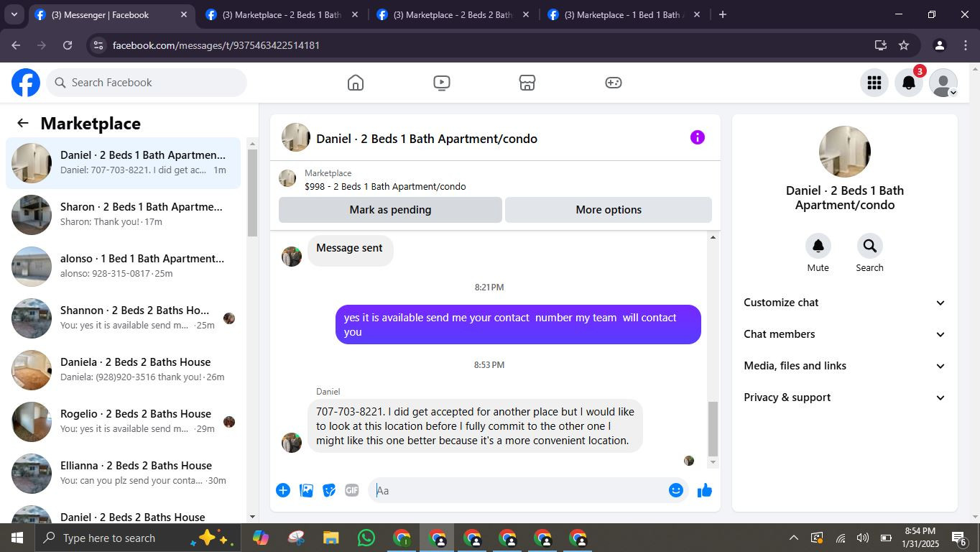Image resolution: width=980 pixels, height=552 pixels.
Task: Open the taskbar clock showing 8:54 PM
Action: (x=920, y=538)
